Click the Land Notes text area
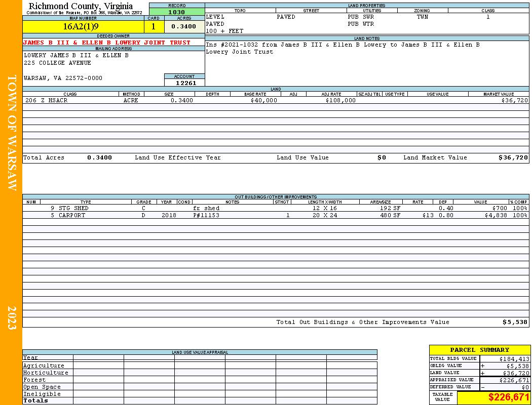 tap(367, 63)
